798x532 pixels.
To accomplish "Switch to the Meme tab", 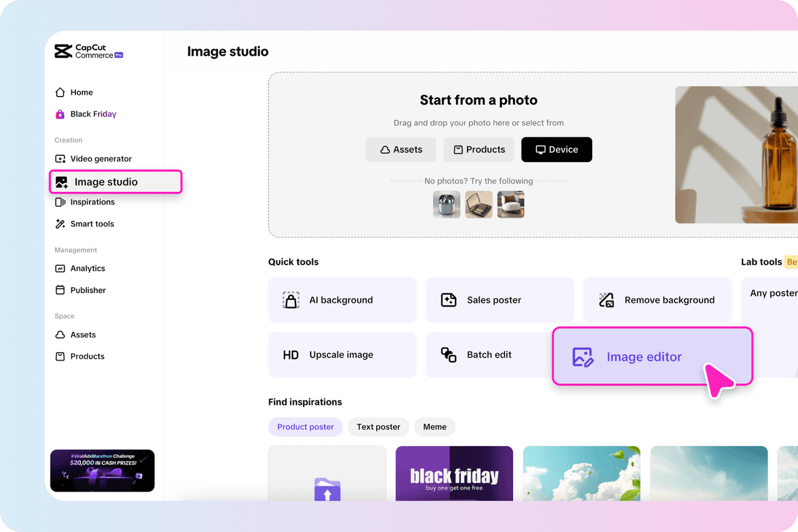I will point(435,427).
